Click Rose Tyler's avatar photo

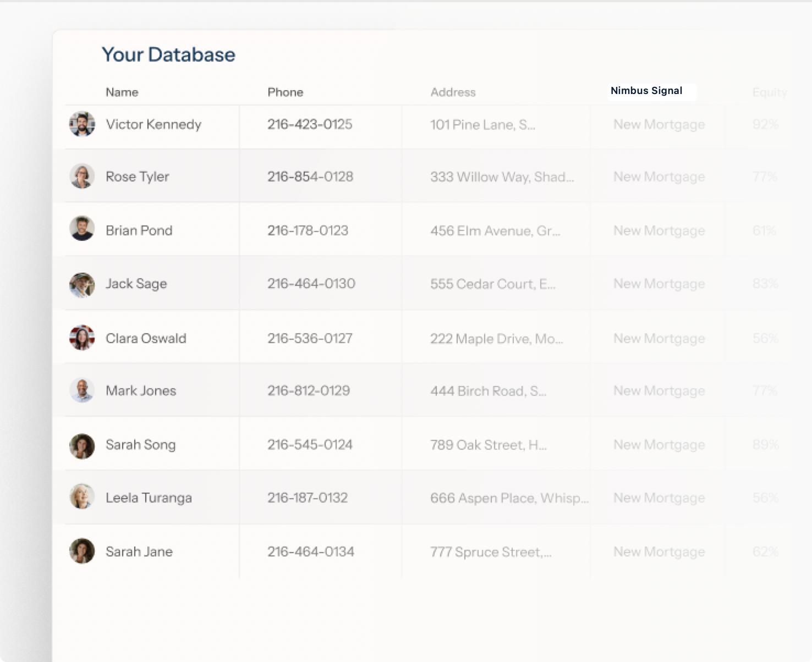82,176
